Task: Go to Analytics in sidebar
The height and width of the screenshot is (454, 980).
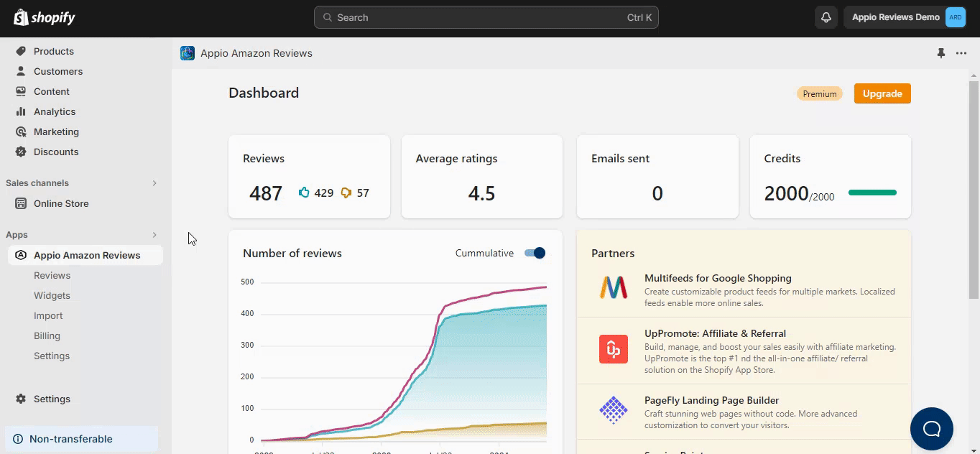Action: 55,111
